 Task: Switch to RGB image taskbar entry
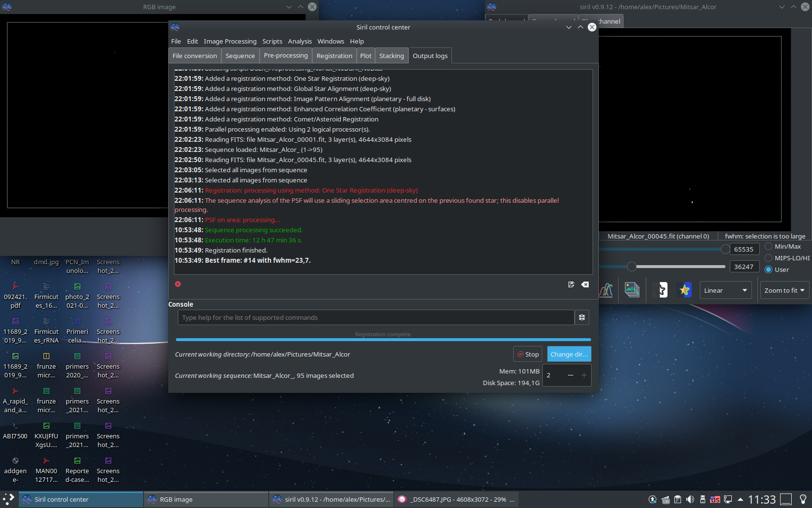click(206, 499)
